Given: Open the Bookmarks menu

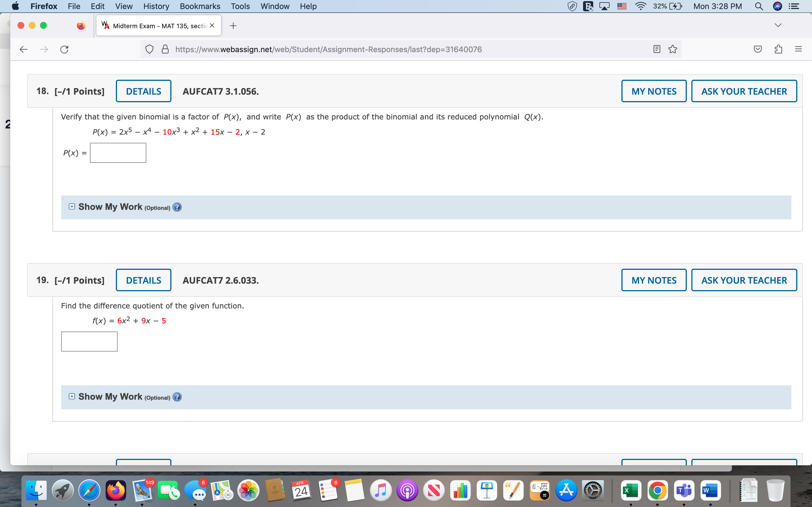Looking at the screenshot, I should click(x=200, y=6).
